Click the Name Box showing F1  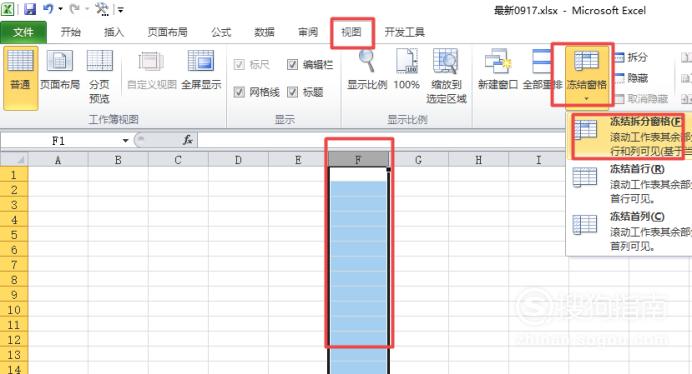59,141
